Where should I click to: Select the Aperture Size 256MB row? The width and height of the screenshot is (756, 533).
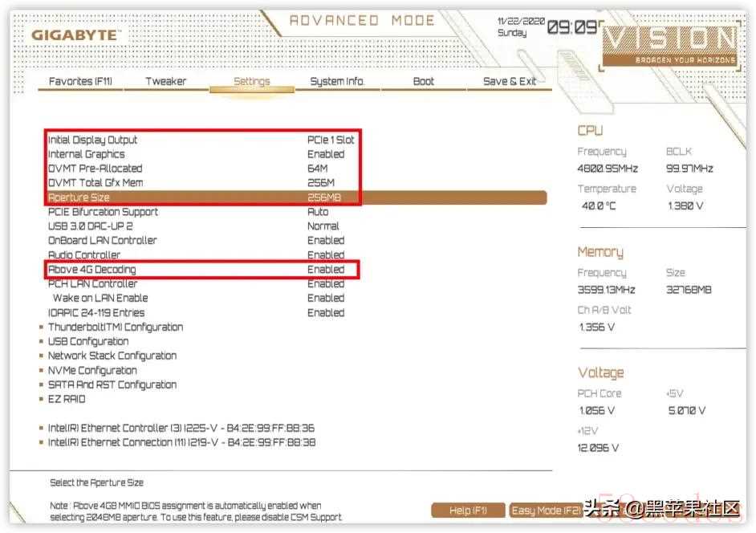tap(296, 197)
